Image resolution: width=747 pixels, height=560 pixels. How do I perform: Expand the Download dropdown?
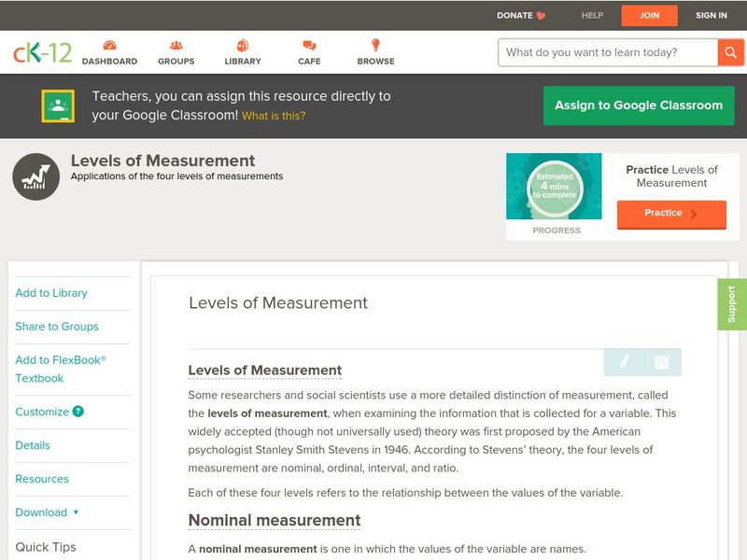tap(47, 512)
